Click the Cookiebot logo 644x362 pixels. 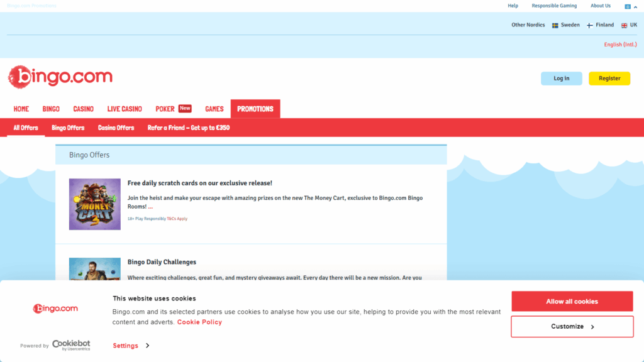point(71,345)
